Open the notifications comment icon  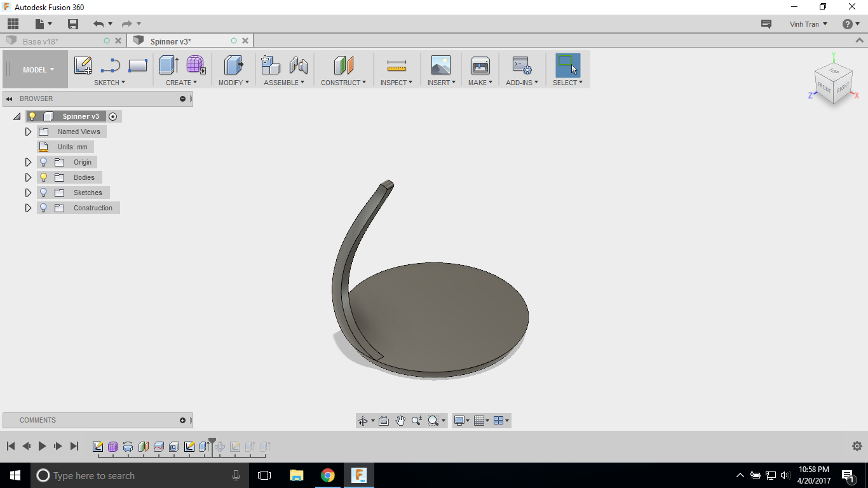(x=766, y=24)
